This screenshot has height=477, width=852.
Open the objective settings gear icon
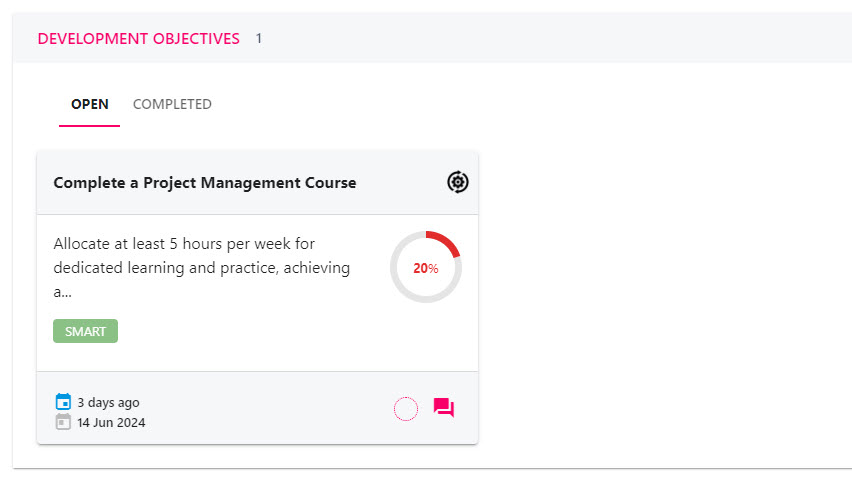tap(458, 182)
